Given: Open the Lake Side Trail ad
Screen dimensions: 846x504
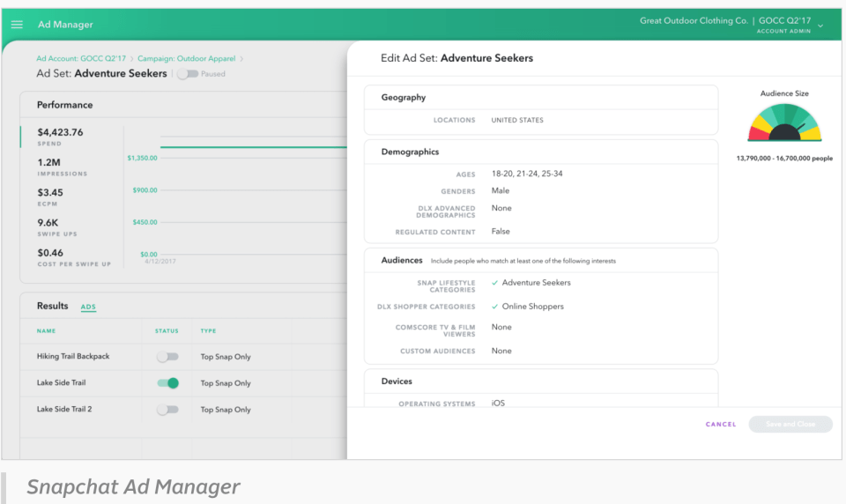Looking at the screenshot, I should tap(62, 382).
